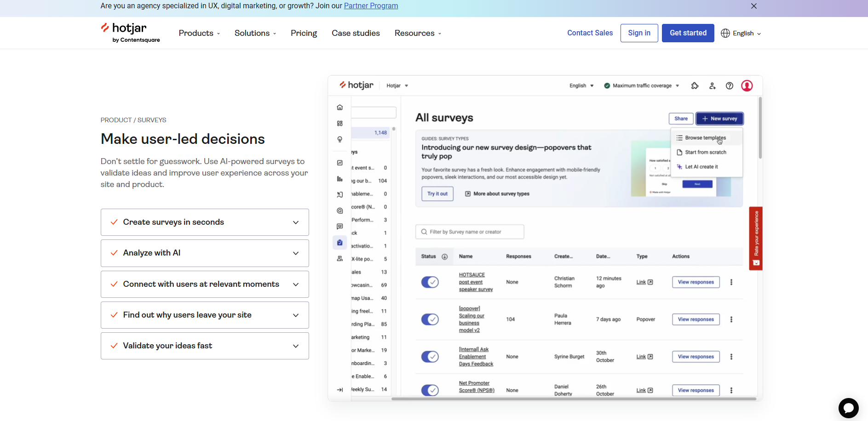Choose Start from scratch option
The image size is (868, 421).
(707, 152)
